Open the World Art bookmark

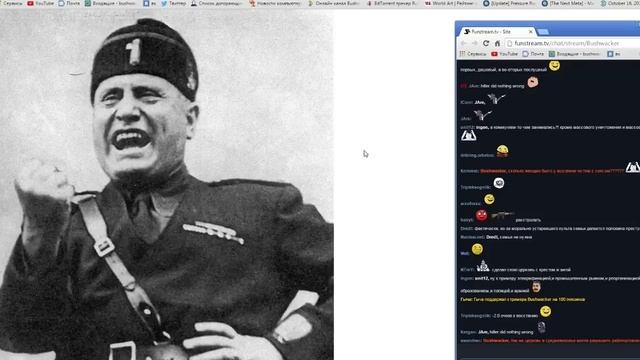(450, 3)
